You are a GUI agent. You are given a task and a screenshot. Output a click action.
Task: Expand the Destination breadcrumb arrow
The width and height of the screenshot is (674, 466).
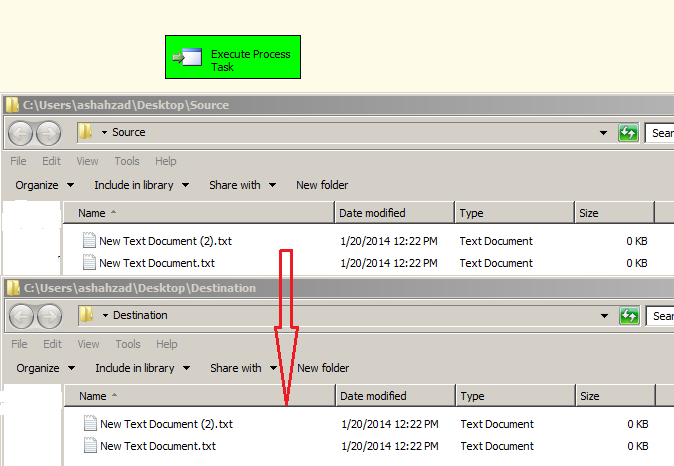[105, 316]
